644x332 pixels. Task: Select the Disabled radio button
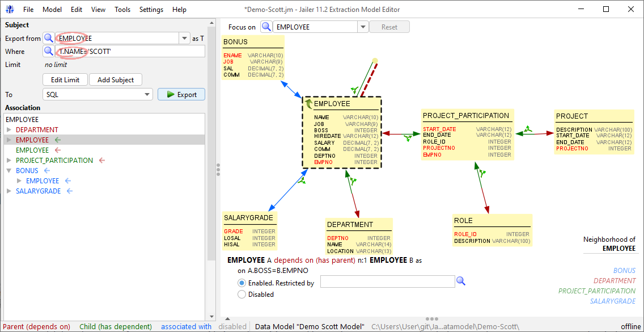pos(242,294)
